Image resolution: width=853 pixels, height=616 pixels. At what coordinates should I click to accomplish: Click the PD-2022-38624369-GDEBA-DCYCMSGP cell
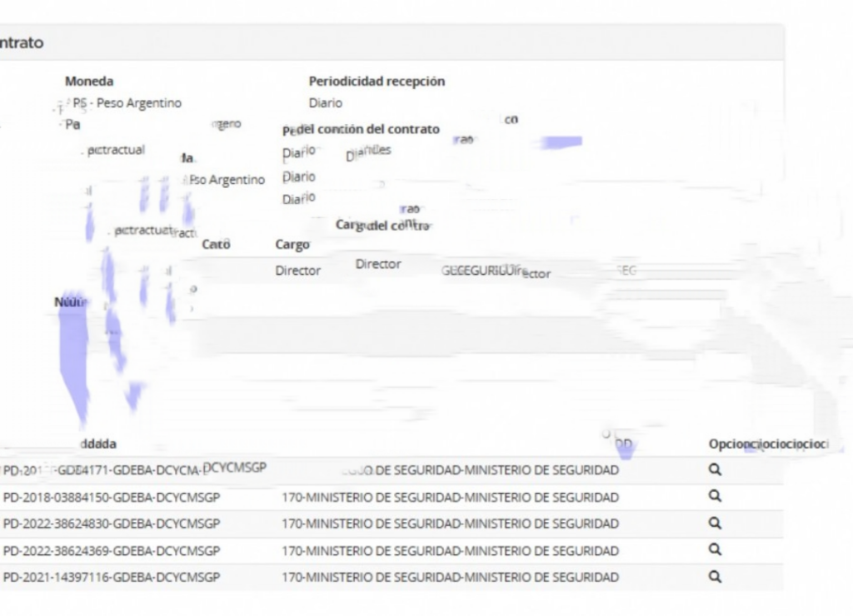click(112, 550)
